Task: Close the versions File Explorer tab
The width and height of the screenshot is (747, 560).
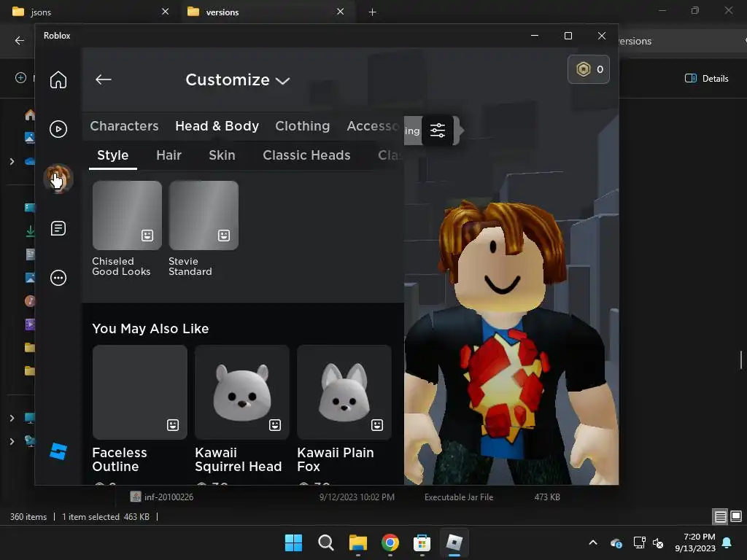Action: coord(340,12)
